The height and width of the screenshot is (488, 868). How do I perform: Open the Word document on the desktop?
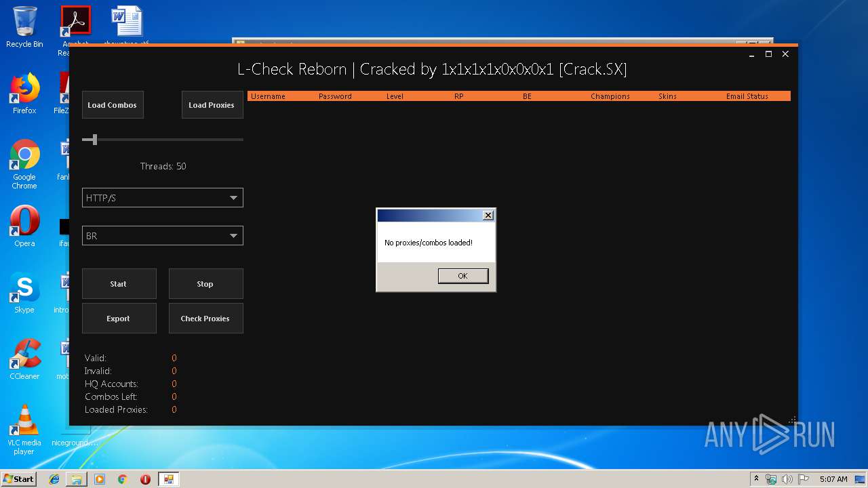[x=127, y=26]
